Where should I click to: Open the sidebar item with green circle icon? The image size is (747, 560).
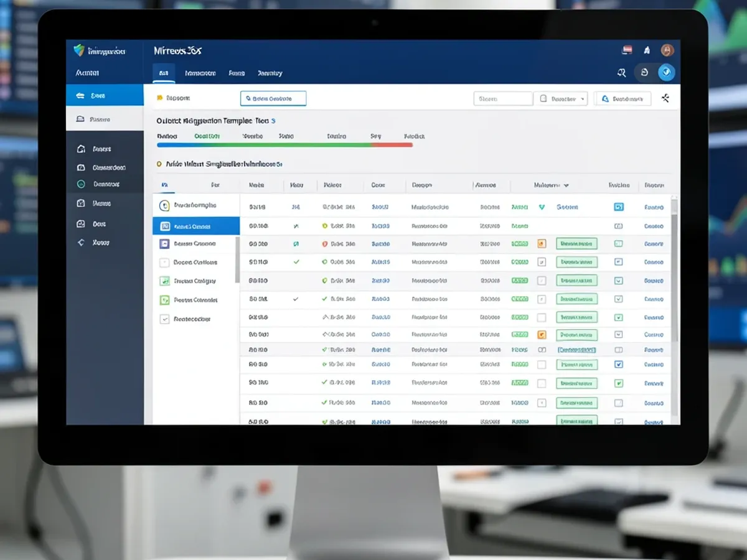coord(98,184)
